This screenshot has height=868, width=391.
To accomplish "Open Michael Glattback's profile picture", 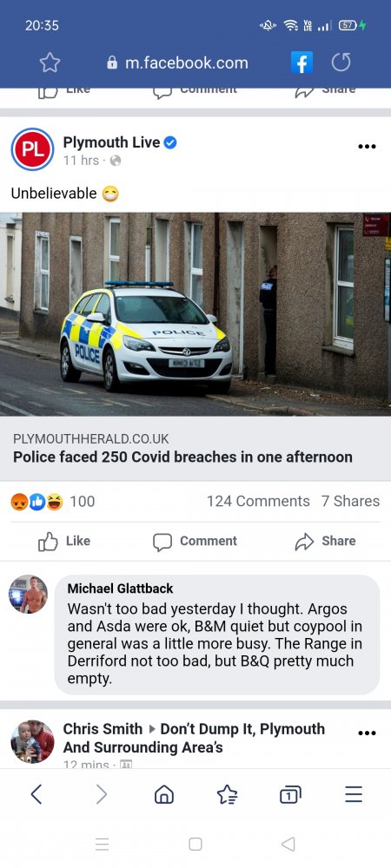I will tap(29, 595).
